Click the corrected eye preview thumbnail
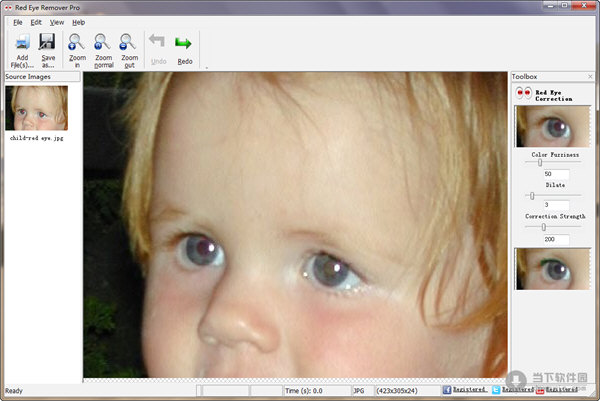 tap(553, 269)
